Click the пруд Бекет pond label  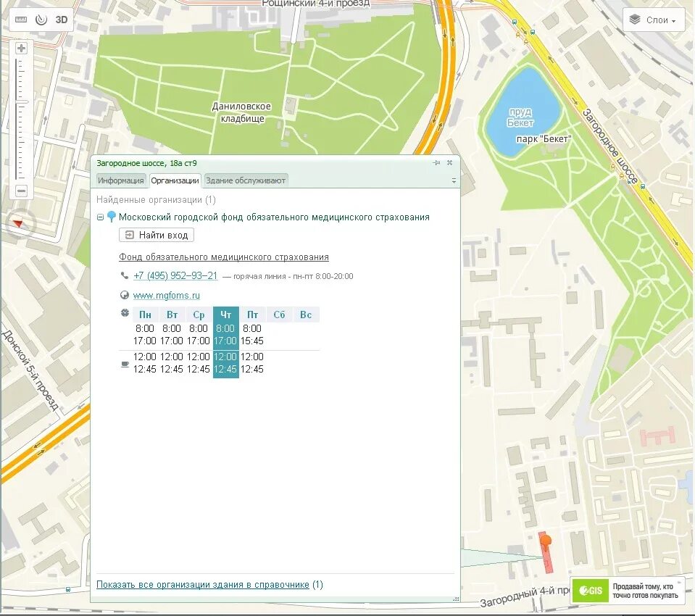point(520,117)
